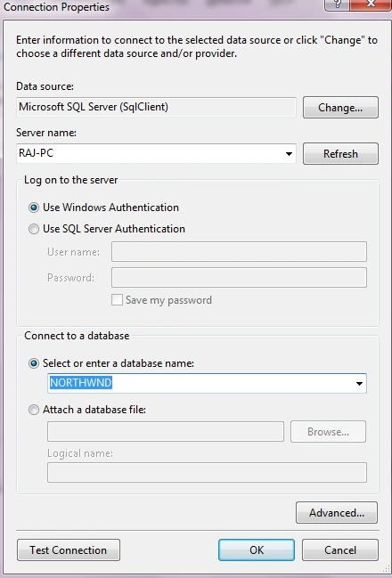Click the database file path field

coord(166,432)
